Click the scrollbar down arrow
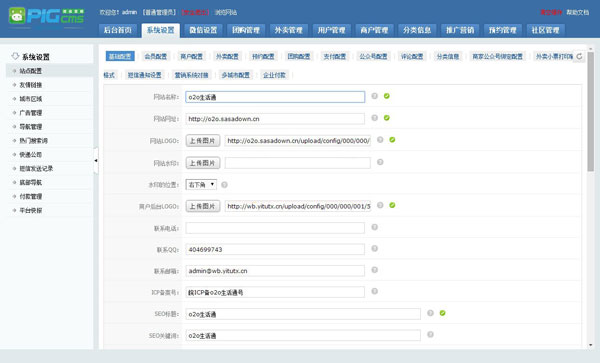Viewport: 600px width, 363px height. tap(591, 345)
